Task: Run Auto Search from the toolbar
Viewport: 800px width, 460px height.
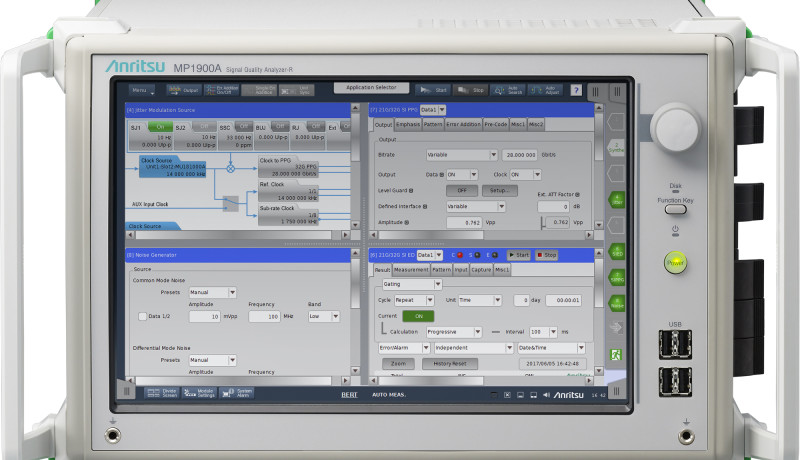Action: [x=508, y=90]
